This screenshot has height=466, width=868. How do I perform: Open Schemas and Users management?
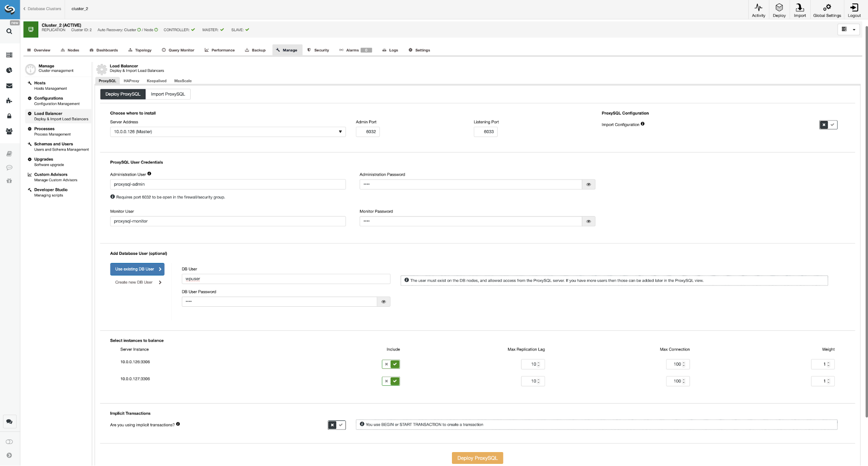[58, 147]
